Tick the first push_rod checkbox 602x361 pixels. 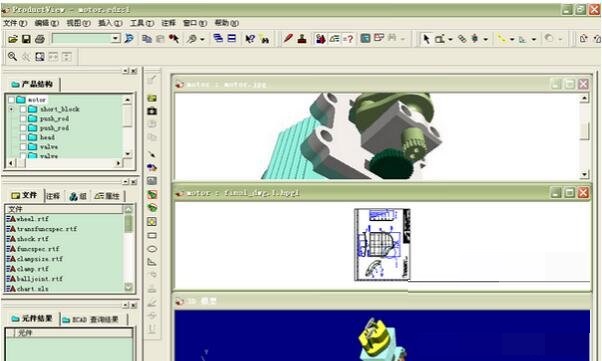click(x=23, y=119)
